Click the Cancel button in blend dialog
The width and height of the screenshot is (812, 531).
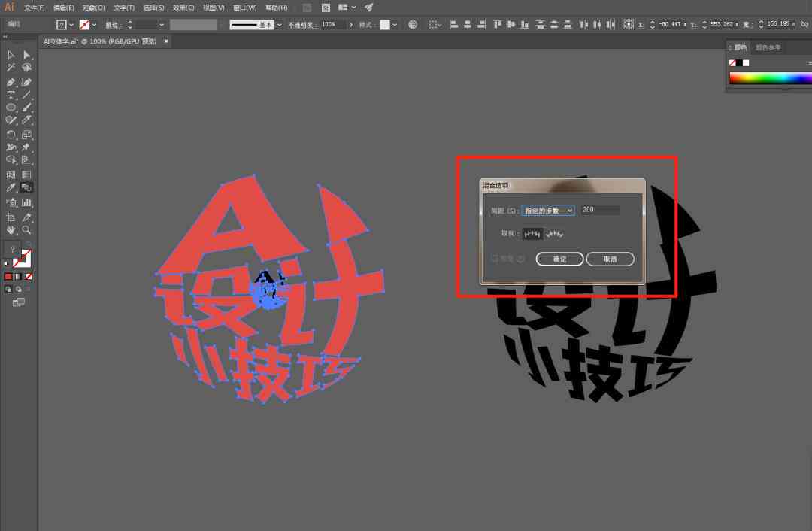click(x=610, y=259)
